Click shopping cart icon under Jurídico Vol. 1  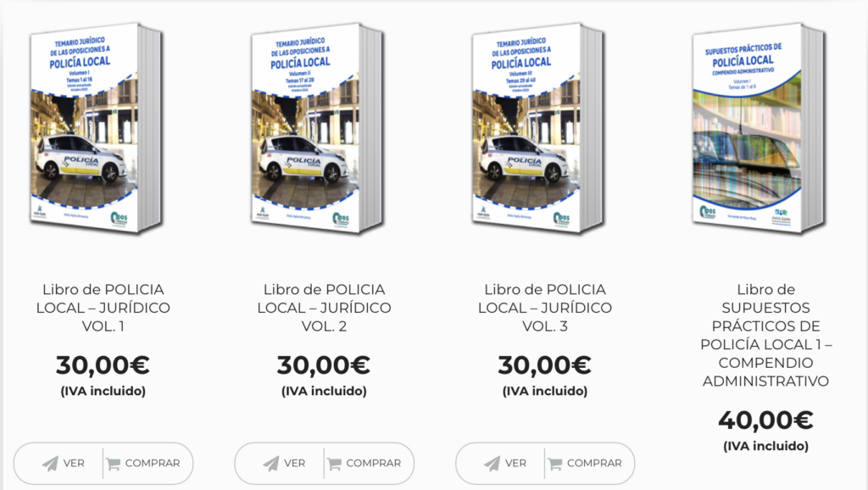(x=113, y=464)
